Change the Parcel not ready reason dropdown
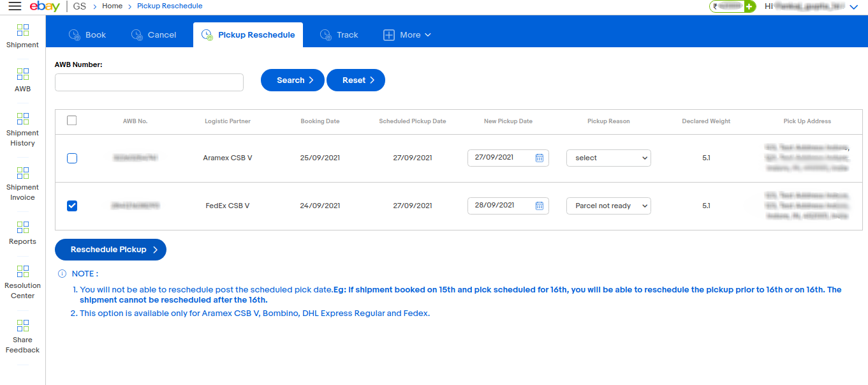The width and height of the screenshot is (868, 385). coord(608,206)
